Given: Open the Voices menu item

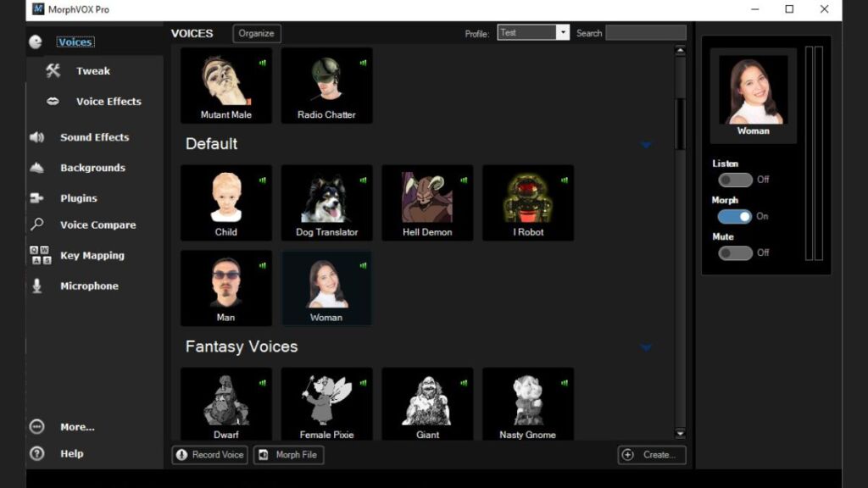Looking at the screenshot, I should click(x=75, y=42).
